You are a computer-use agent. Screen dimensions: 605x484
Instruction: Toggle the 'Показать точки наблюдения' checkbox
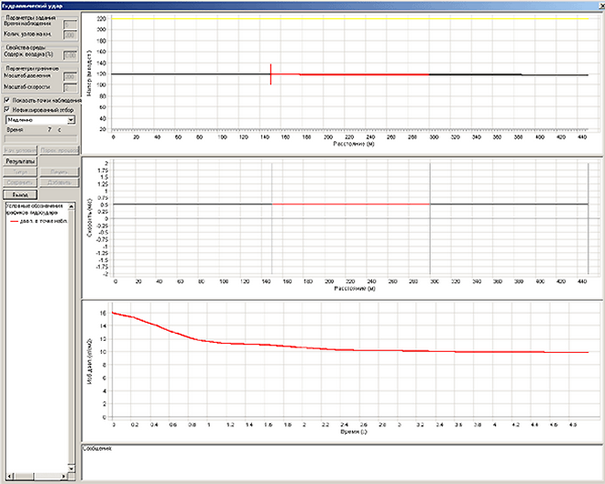(x=8, y=100)
